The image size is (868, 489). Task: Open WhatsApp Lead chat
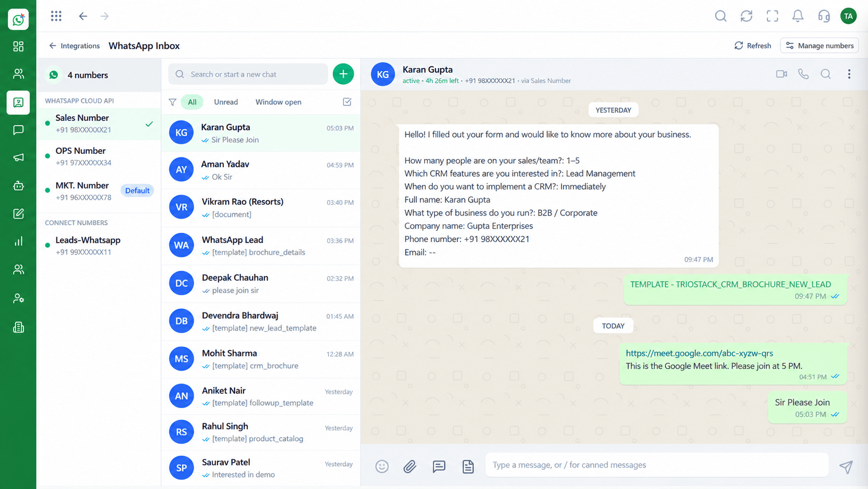click(x=261, y=246)
